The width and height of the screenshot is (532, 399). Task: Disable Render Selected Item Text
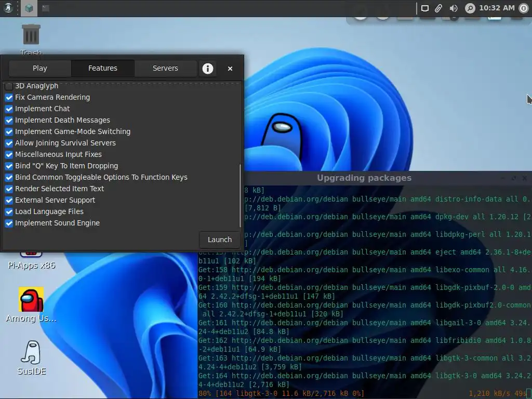(9, 189)
